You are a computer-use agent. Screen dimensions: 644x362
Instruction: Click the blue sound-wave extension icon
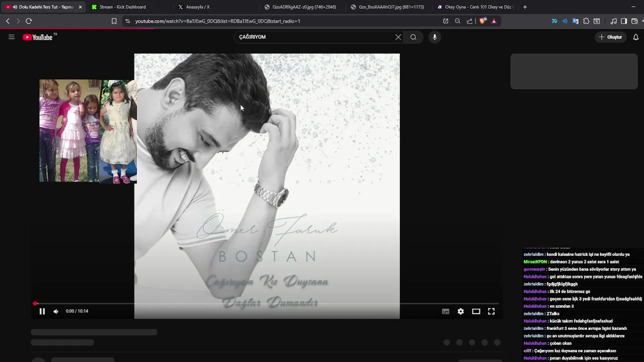click(565, 21)
